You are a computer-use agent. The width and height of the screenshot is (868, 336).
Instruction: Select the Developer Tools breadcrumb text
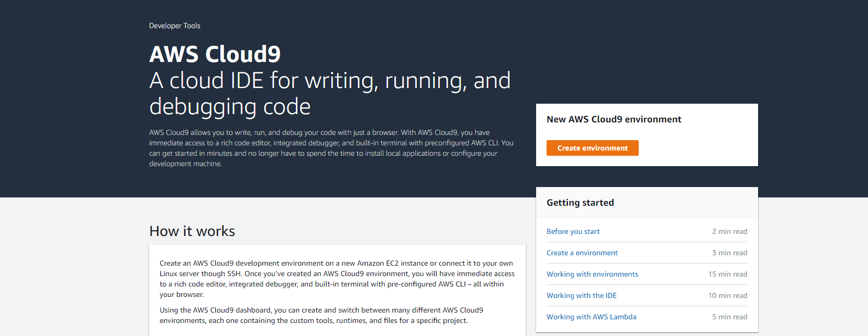click(x=175, y=26)
